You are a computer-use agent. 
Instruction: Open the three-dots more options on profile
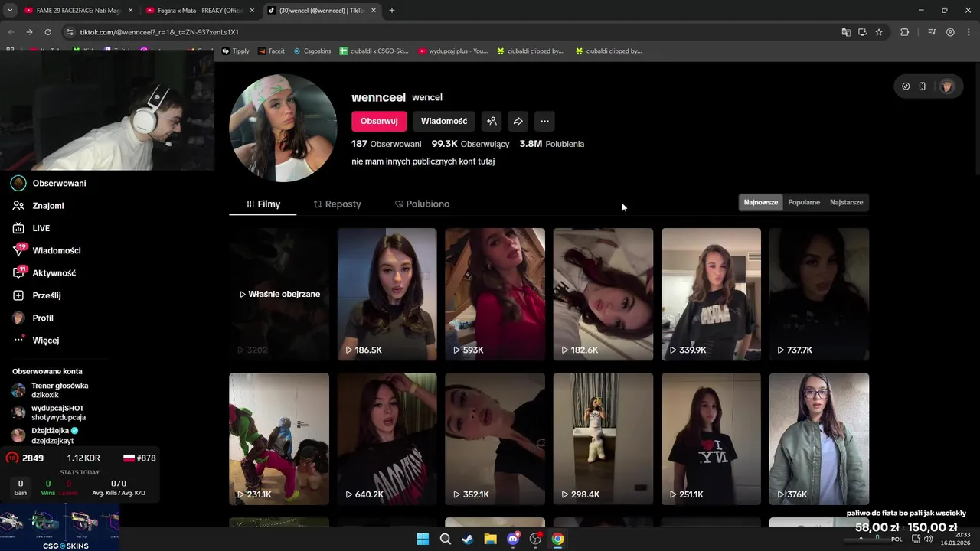(x=544, y=121)
